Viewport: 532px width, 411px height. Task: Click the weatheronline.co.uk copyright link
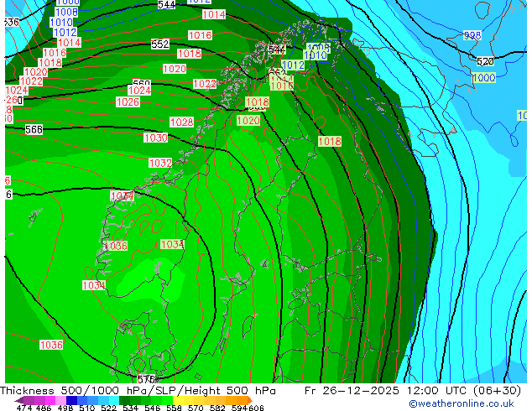point(462,403)
